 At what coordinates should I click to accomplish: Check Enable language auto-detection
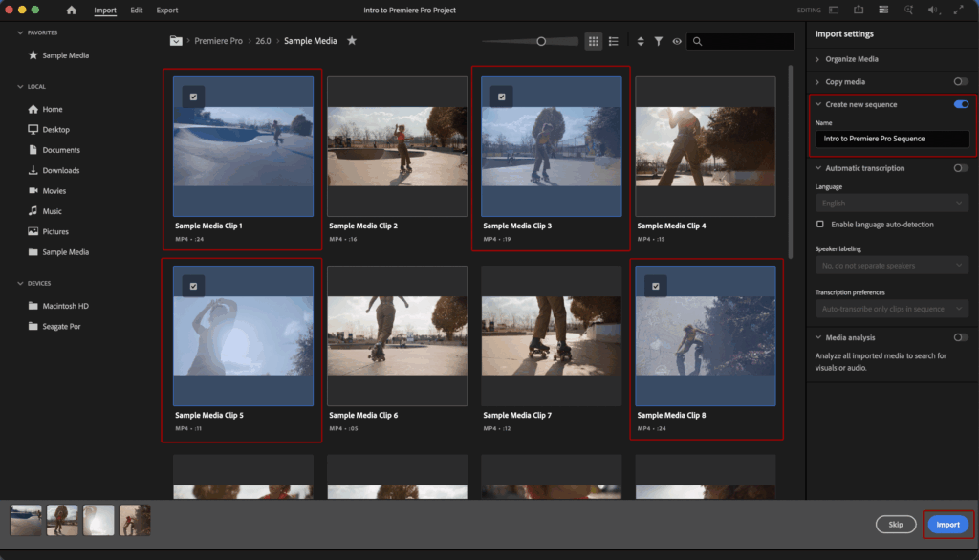click(819, 225)
